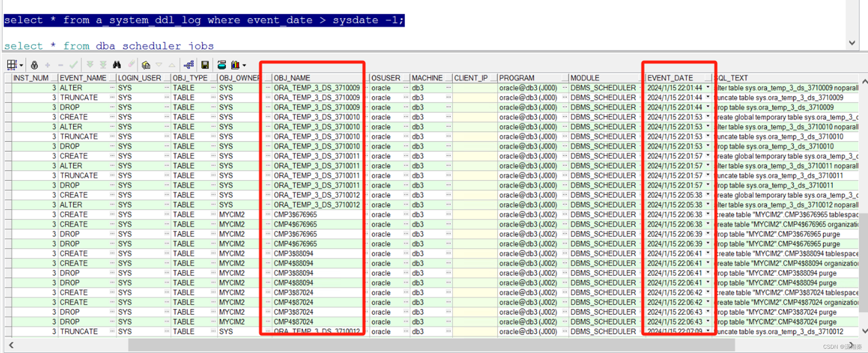This screenshot has height=353, width=868.
Task: Click the binoculars query by example icon
Action: [x=117, y=65]
